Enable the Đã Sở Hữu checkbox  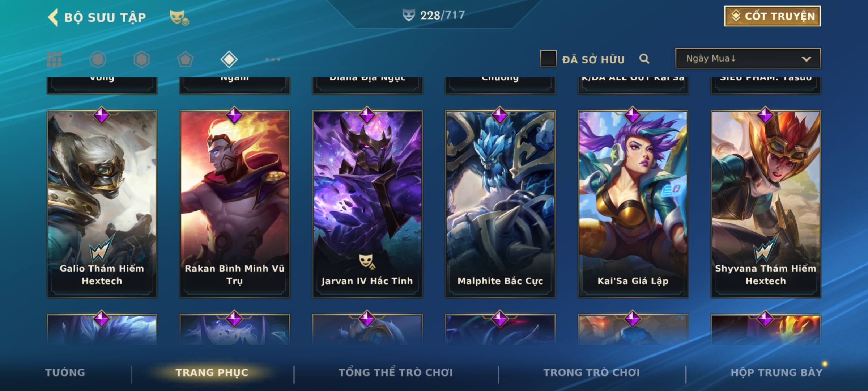(548, 59)
